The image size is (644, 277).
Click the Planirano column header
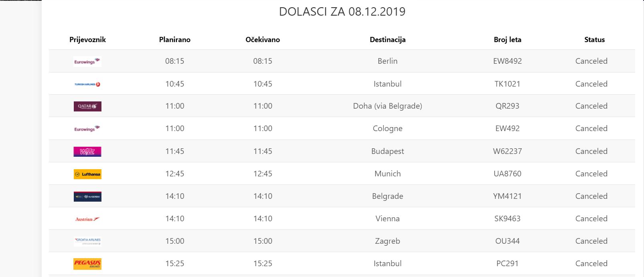pos(175,40)
